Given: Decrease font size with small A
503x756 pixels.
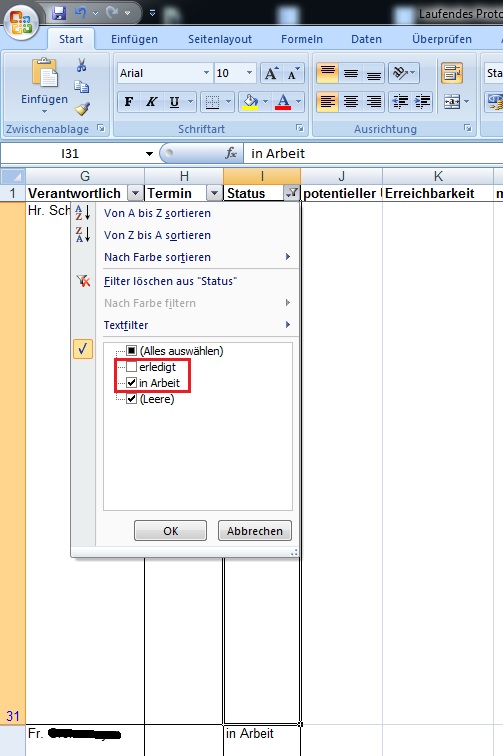Looking at the screenshot, I should tap(293, 73).
